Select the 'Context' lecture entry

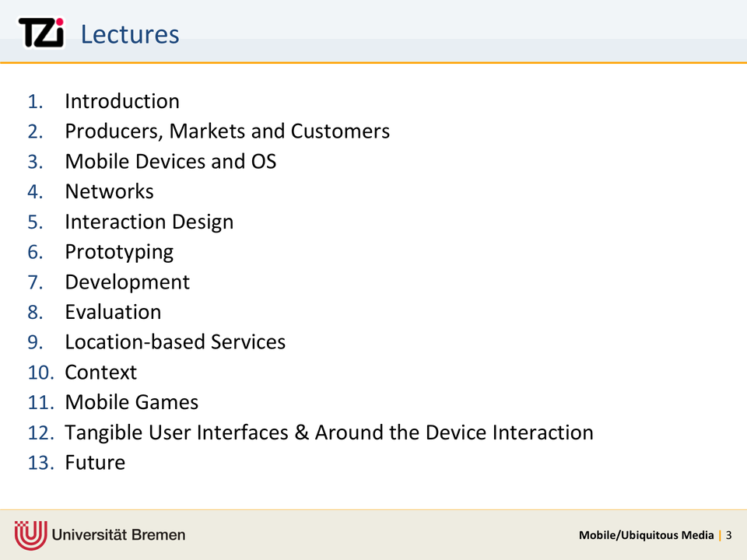(x=100, y=373)
